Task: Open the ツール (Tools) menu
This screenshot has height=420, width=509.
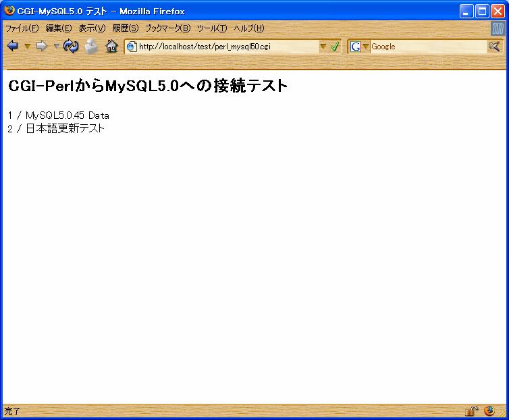Action: click(211, 28)
